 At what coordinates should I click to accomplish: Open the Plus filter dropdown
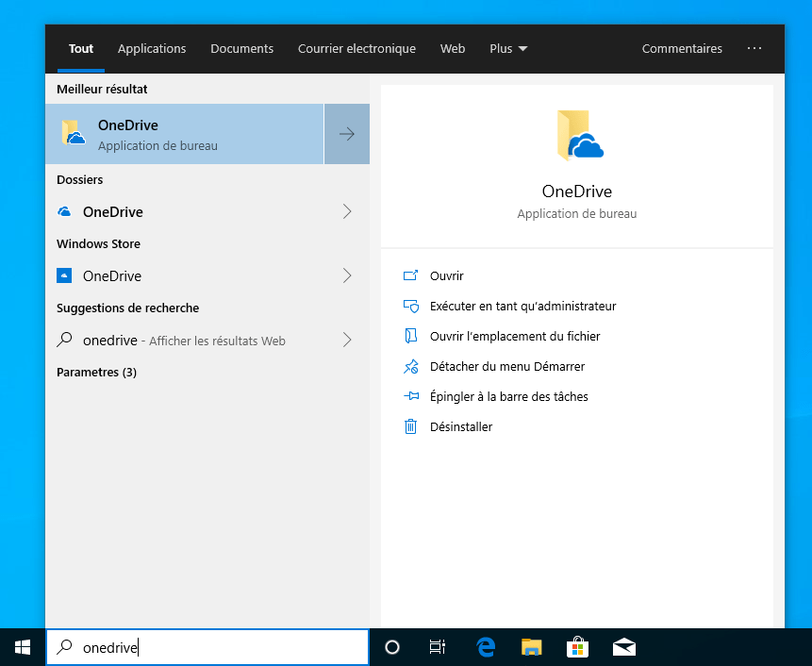click(x=508, y=49)
